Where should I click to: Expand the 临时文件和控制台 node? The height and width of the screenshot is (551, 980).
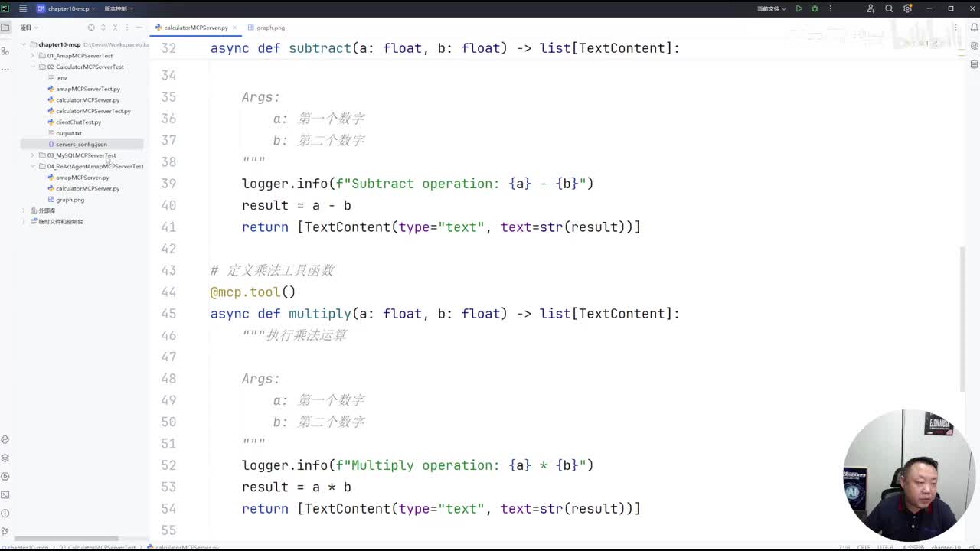pyautogui.click(x=24, y=222)
